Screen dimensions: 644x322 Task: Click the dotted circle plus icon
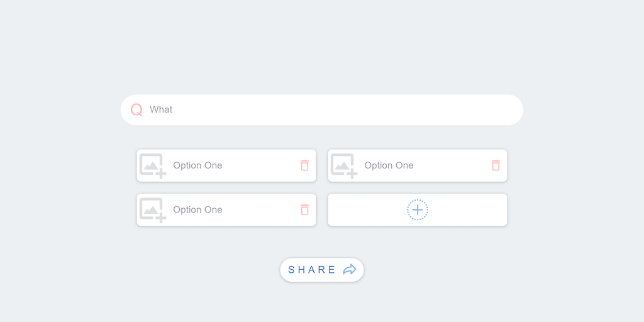[x=418, y=209]
